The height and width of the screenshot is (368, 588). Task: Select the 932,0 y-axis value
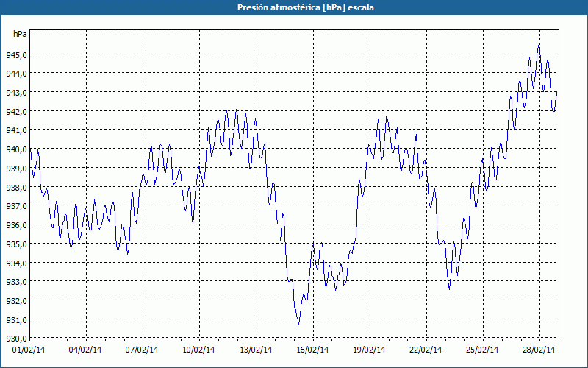click(x=16, y=301)
